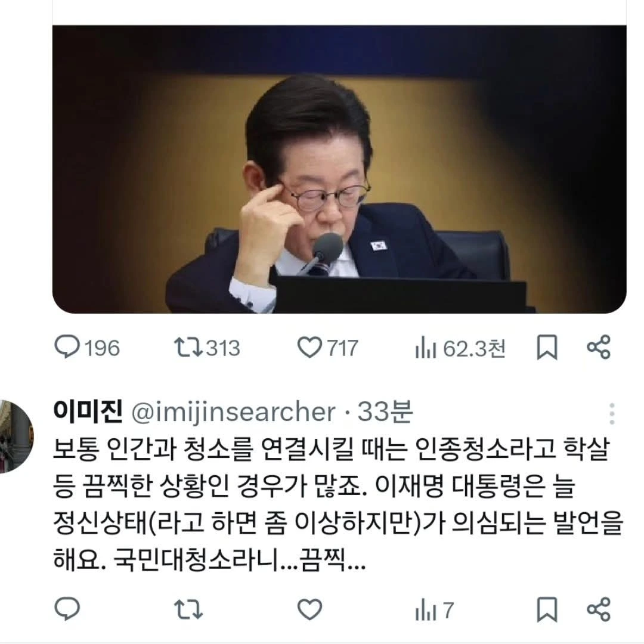This screenshot has height=644, width=644.
Task: Repost 이미진's reply
Action: (188, 609)
